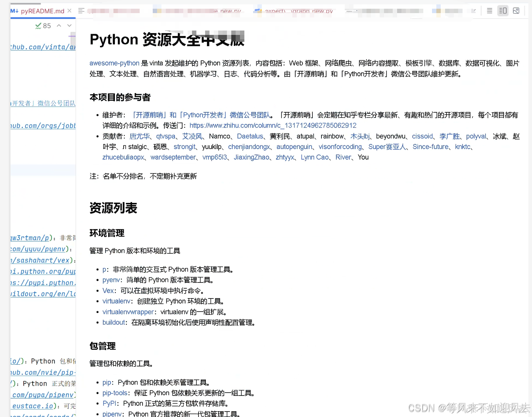Screen dimensions: 532x417
Task: Open contributor polyval link
Action: (476, 136)
